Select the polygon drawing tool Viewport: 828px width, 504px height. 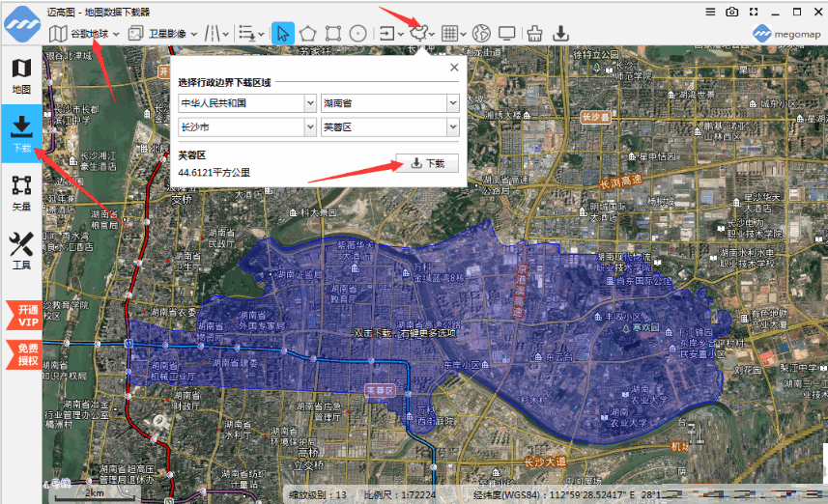pyautogui.click(x=308, y=33)
